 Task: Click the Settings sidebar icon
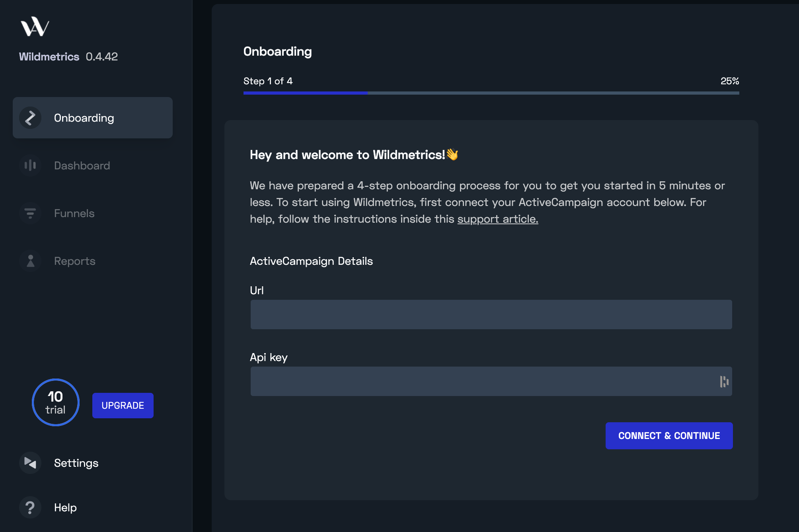pos(30,463)
